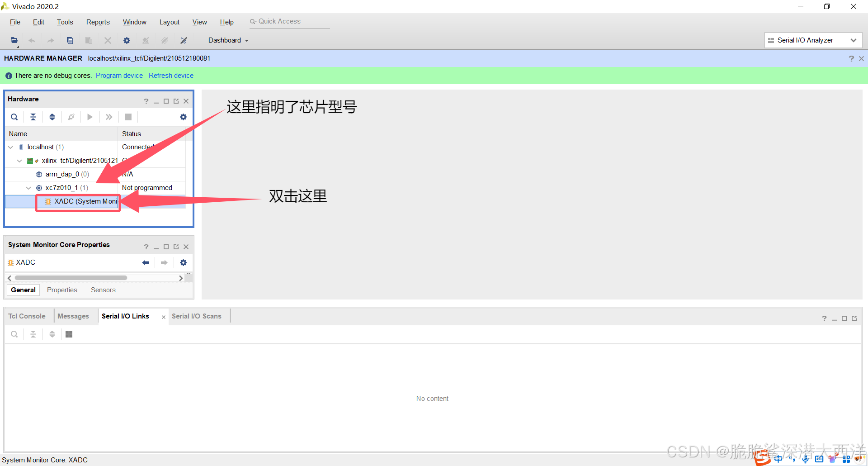The image size is (868, 466).
Task: Open help for Hardware panel
Action: coord(146,101)
